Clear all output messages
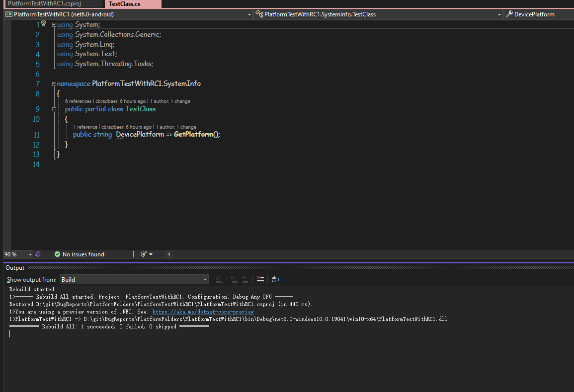 260,279
